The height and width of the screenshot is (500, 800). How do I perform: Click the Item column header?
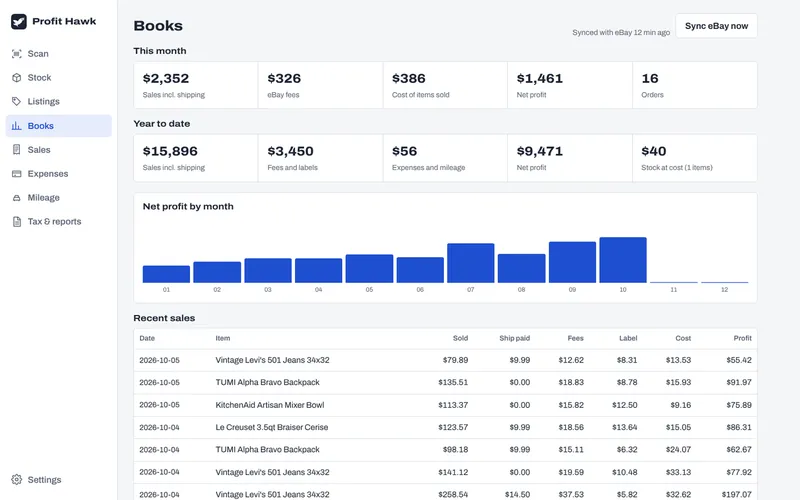222,338
